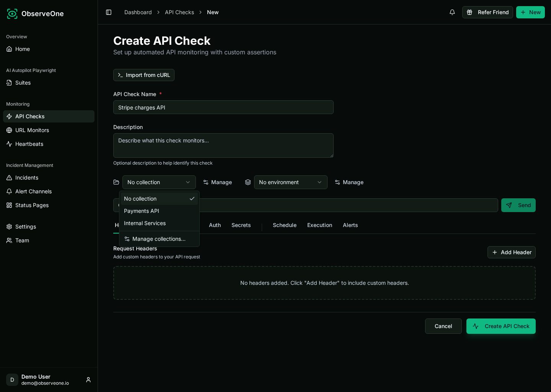This screenshot has width=551, height=392.
Task: Switch to the Execution tab
Action: [320, 225]
